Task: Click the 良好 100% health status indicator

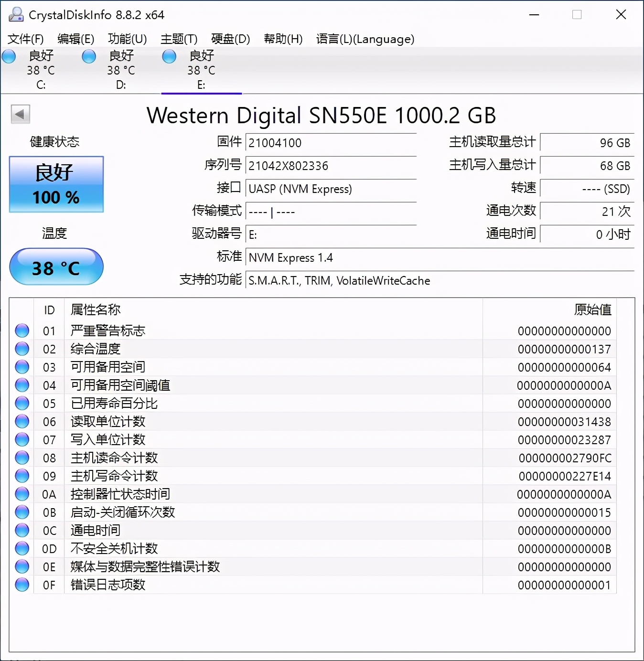Action: point(56,184)
